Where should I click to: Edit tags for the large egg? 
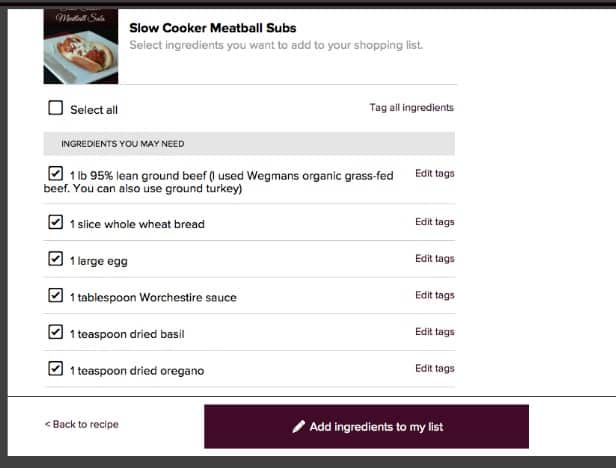click(x=434, y=259)
